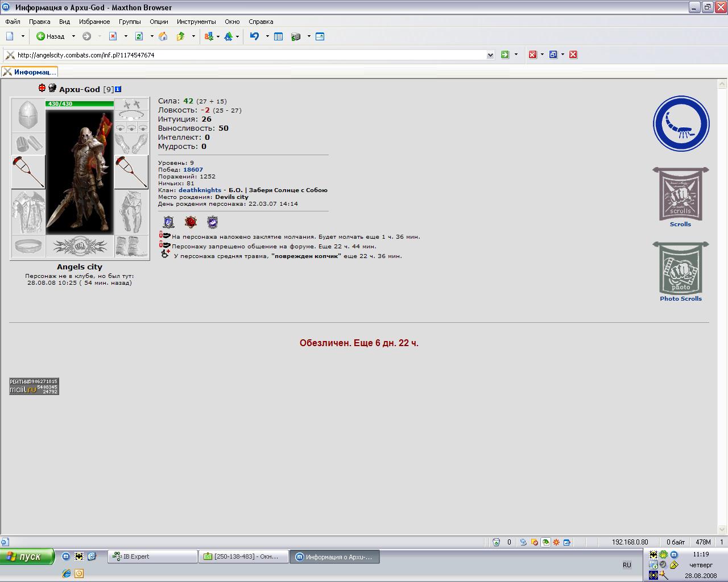Viewport: 728px width, 582px height.
Task: Open the Правка menu
Action: click(39, 22)
